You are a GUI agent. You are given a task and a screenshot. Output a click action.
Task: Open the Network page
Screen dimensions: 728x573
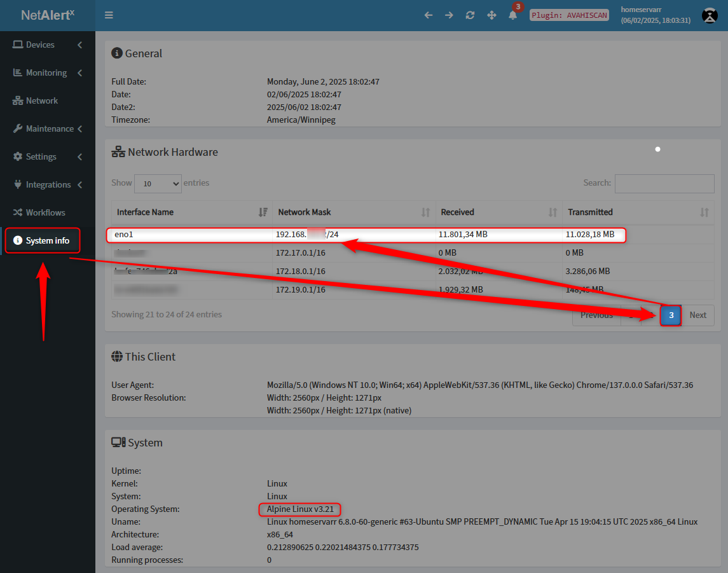(x=39, y=100)
